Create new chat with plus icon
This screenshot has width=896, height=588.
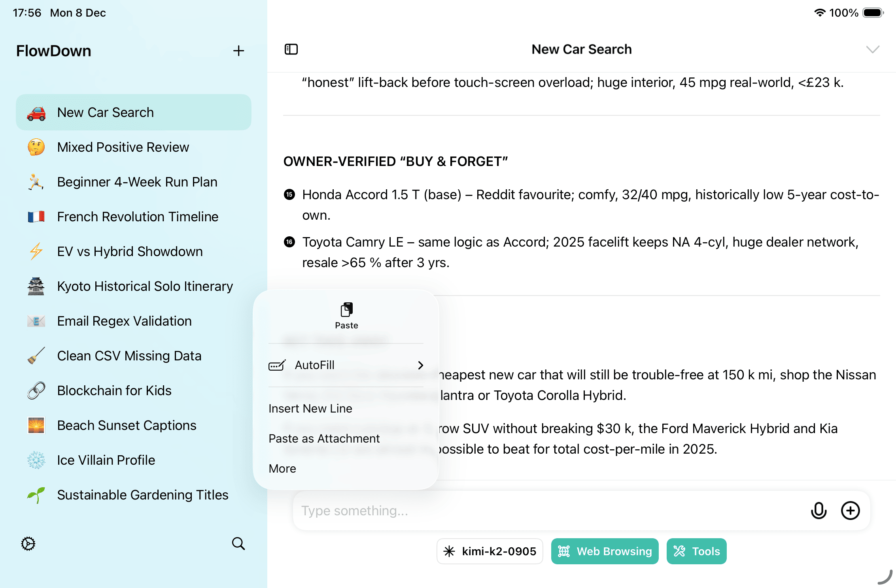click(238, 51)
